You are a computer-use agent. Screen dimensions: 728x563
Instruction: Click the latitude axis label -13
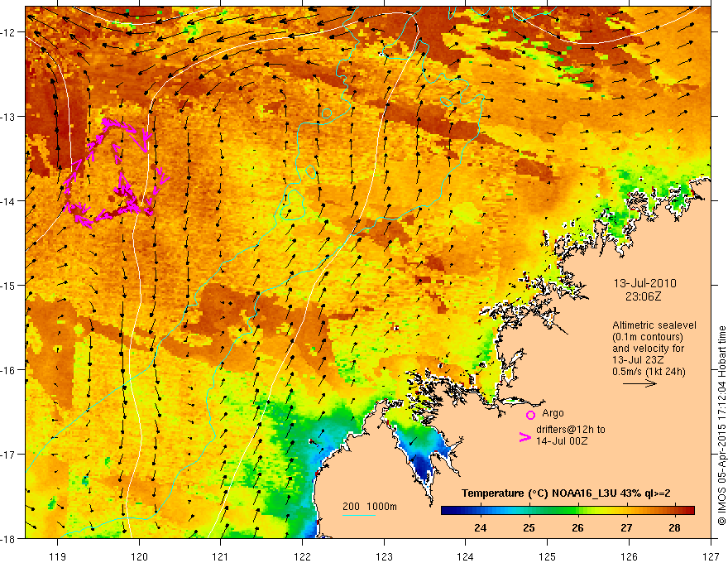(x=8, y=117)
